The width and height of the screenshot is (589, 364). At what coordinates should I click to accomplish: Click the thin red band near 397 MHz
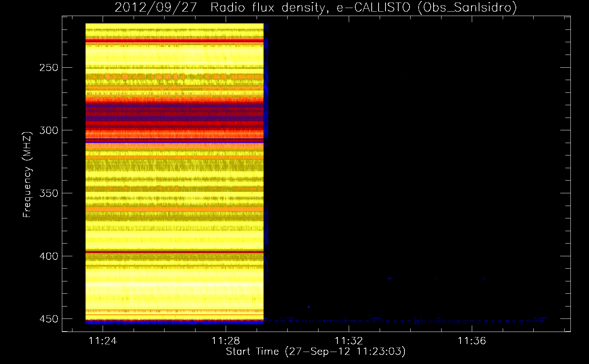coord(174,252)
